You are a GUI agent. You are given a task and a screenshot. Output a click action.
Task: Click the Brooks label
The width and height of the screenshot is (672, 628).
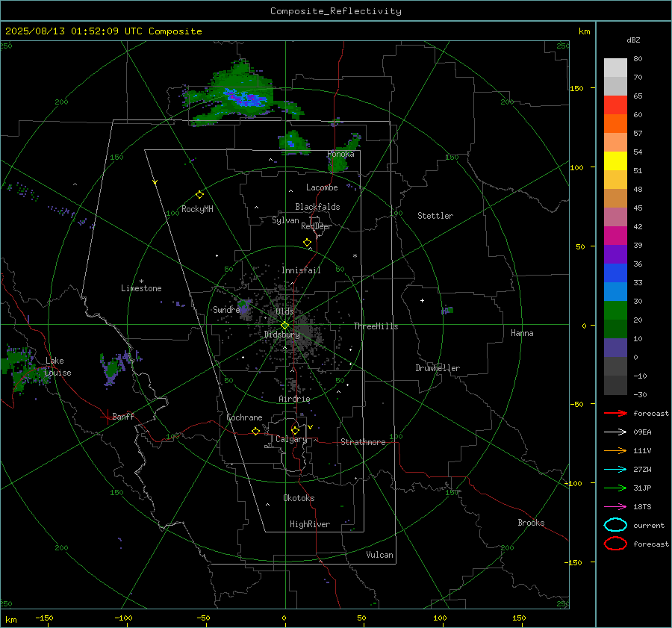click(x=531, y=523)
